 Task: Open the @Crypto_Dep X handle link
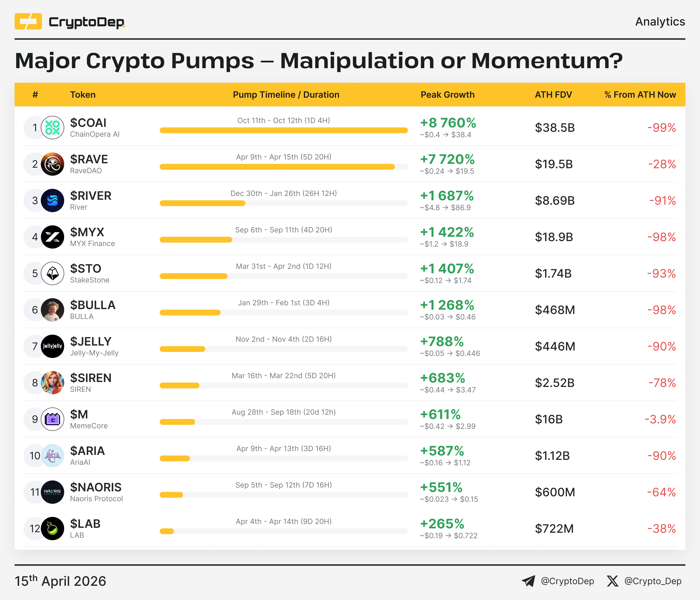pos(653,581)
